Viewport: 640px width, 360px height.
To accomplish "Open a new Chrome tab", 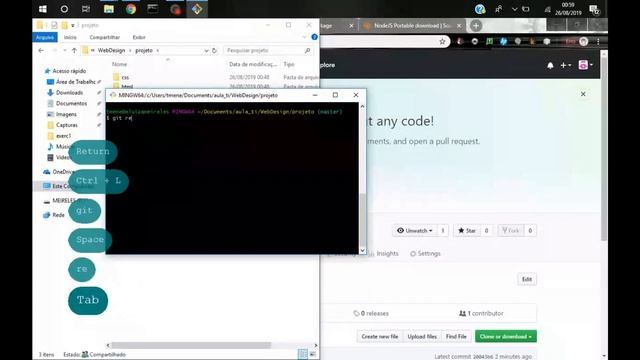I will [x=476, y=25].
